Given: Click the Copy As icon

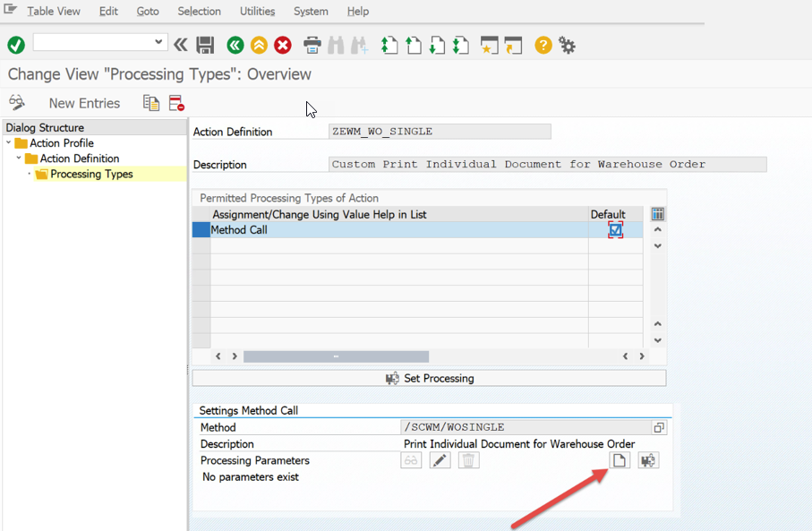Looking at the screenshot, I should pos(151,103).
